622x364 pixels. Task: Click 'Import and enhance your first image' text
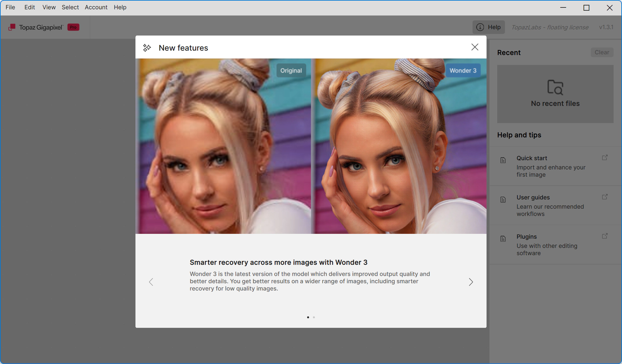point(551,171)
